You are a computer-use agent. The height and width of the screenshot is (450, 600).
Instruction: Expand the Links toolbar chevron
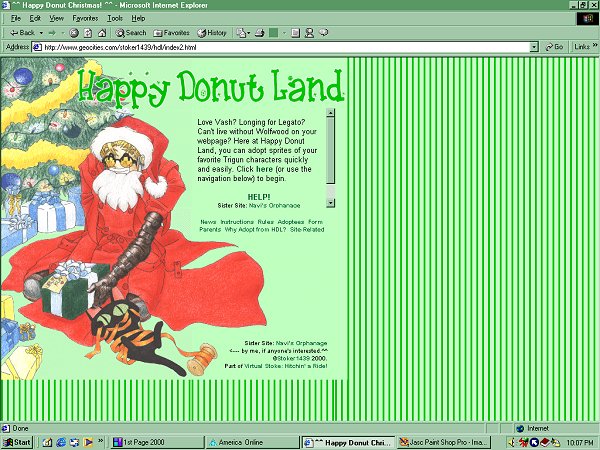[595, 46]
